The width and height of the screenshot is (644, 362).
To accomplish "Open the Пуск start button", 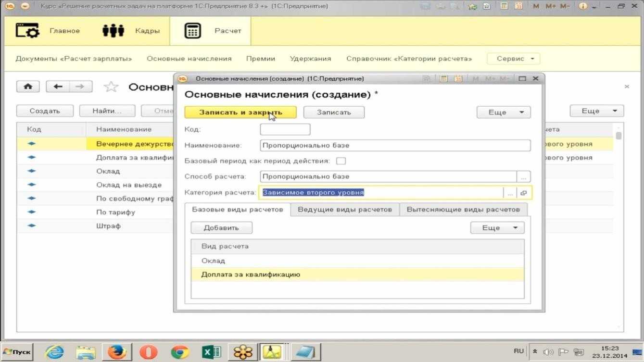I will 17,352.
